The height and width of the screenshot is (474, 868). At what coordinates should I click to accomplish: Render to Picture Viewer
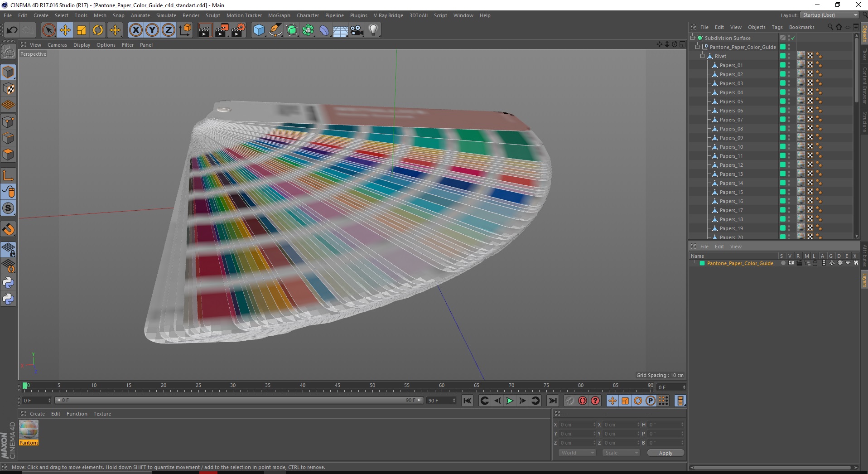click(x=222, y=30)
